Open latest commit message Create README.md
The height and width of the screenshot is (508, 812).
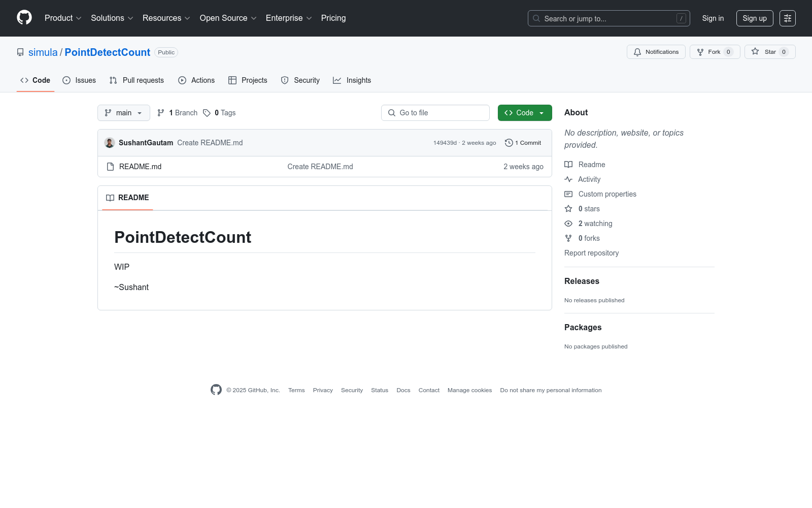tap(210, 143)
